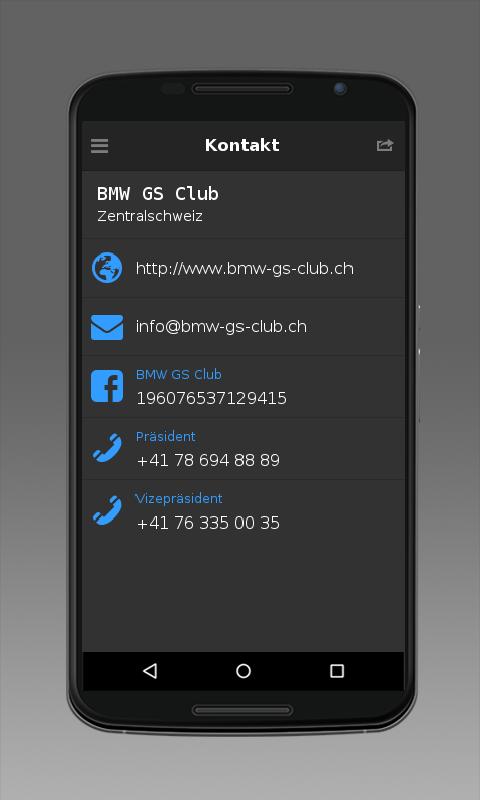Click the Vizepräsident label
The image size is (480, 800).
click(x=179, y=498)
